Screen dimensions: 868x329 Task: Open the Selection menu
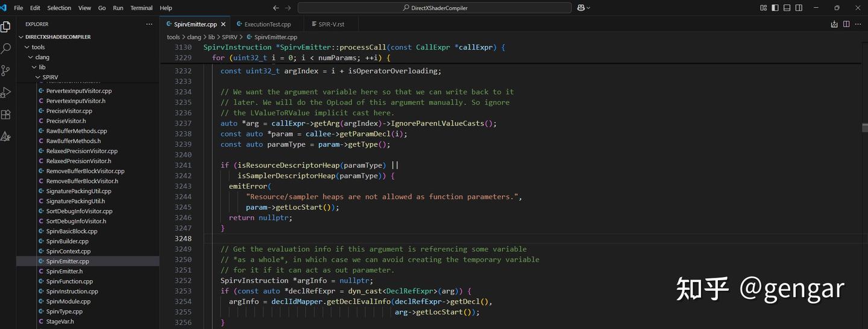[x=59, y=8]
